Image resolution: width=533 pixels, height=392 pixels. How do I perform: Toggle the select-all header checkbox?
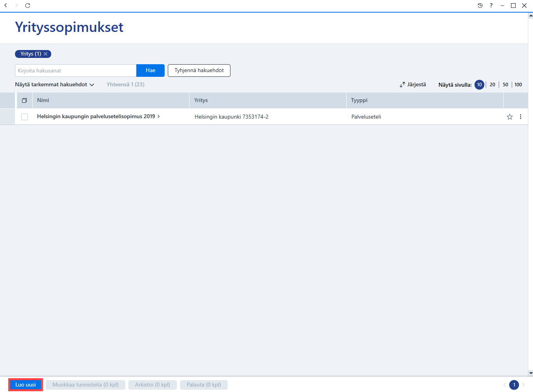coord(24,100)
